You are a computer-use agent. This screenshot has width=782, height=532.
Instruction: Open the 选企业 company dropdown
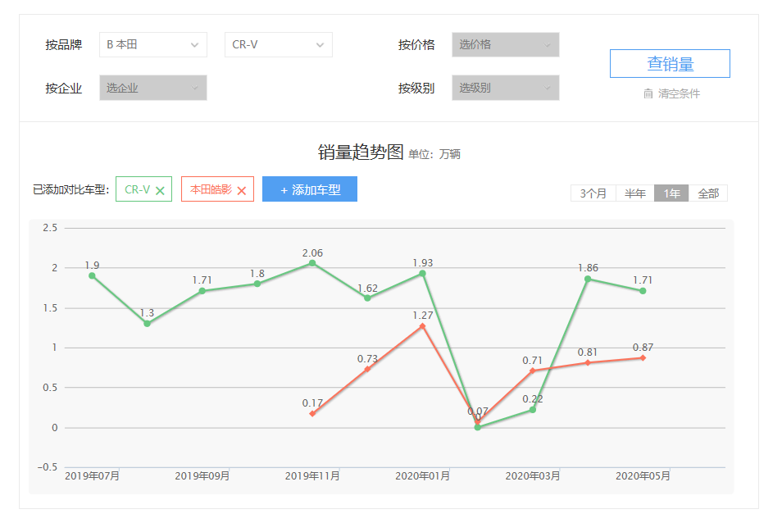tap(152, 88)
